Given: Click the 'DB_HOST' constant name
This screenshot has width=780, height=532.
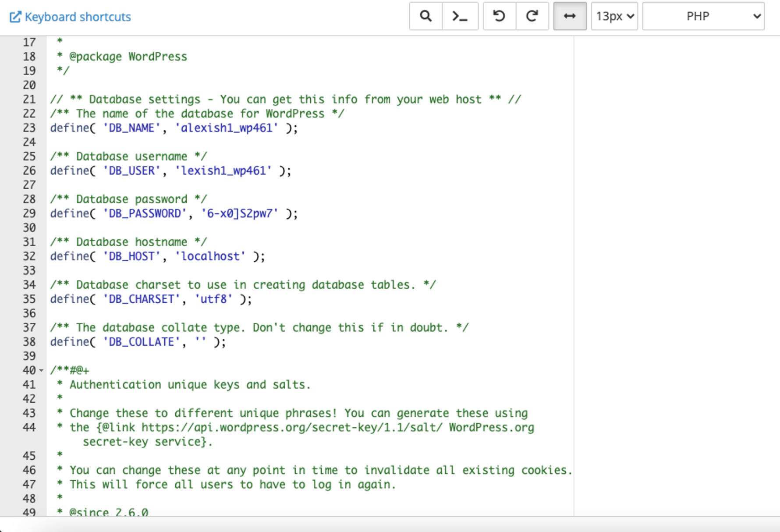Looking at the screenshot, I should 131,256.
